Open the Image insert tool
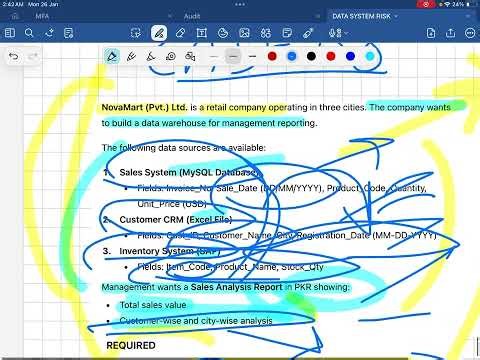The width and height of the screenshot is (480, 360). 244,33
